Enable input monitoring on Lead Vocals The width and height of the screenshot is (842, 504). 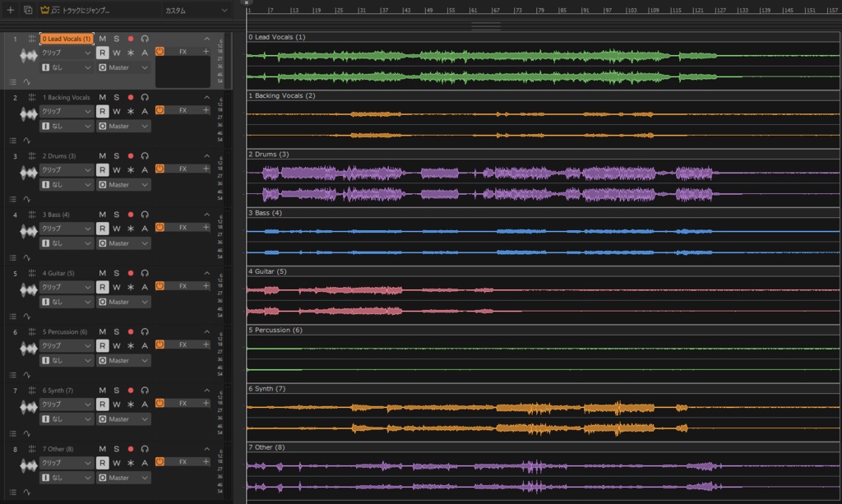coord(145,39)
